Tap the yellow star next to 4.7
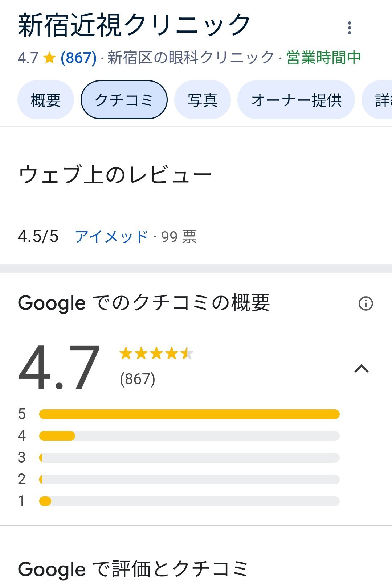This screenshot has height=588, width=392. [49, 58]
